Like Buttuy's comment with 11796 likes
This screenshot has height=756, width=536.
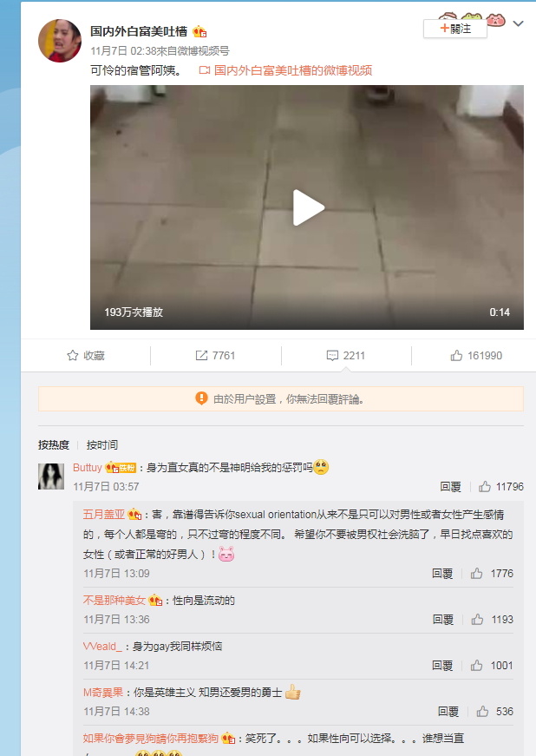click(x=485, y=486)
